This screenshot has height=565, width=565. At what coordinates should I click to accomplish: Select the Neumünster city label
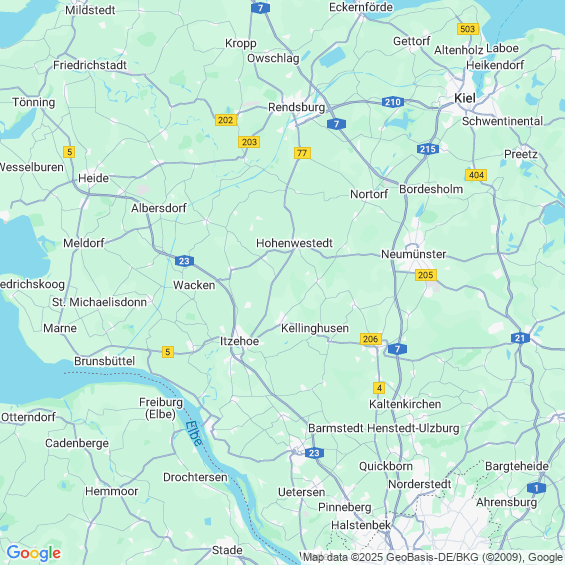(x=414, y=254)
